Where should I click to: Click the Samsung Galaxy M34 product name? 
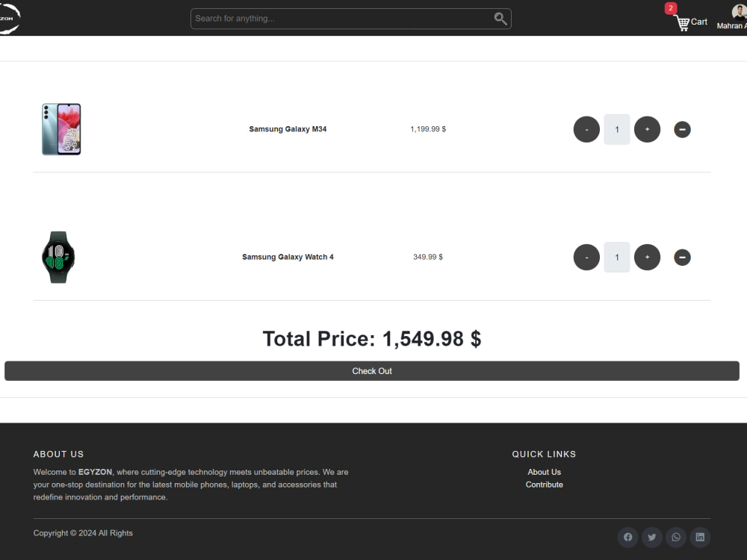tap(288, 129)
